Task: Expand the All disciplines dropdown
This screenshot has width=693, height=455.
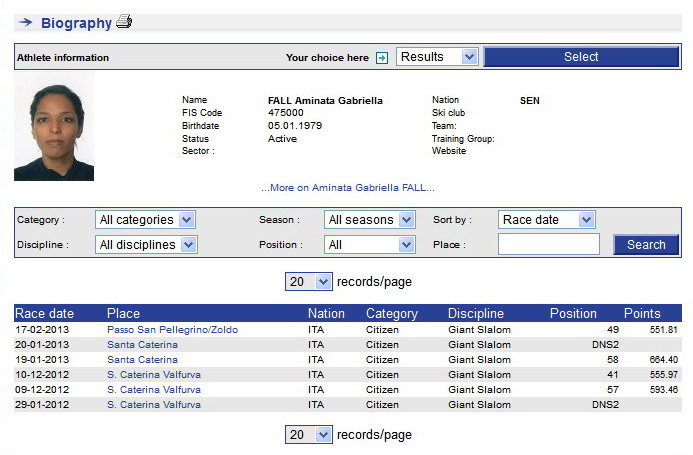Action: click(x=146, y=245)
